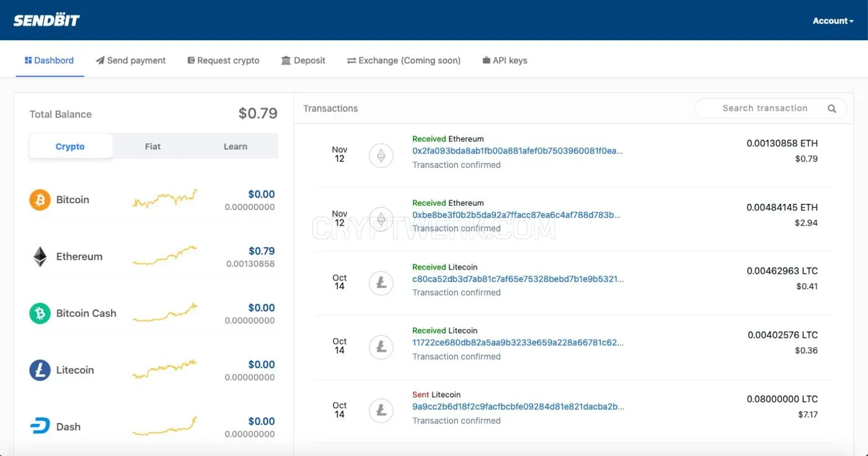Click the $7.17 transaction value

click(x=808, y=414)
